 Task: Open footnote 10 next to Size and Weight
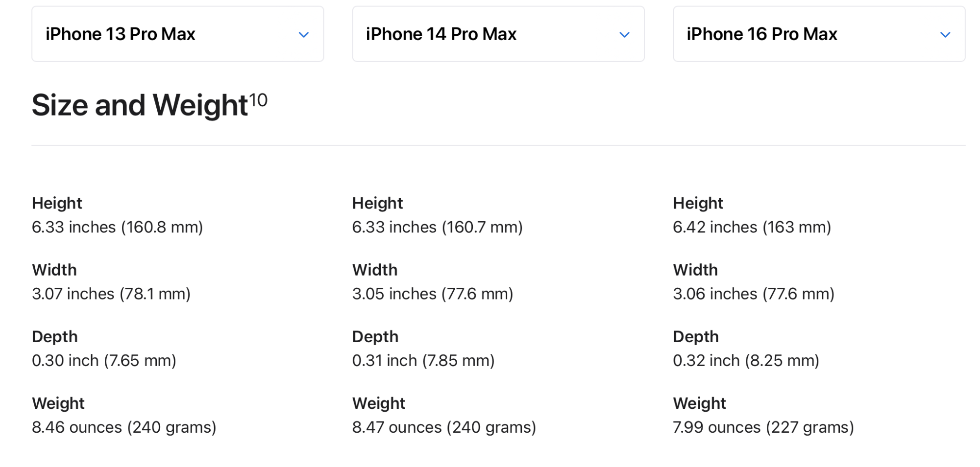point(258,100)
